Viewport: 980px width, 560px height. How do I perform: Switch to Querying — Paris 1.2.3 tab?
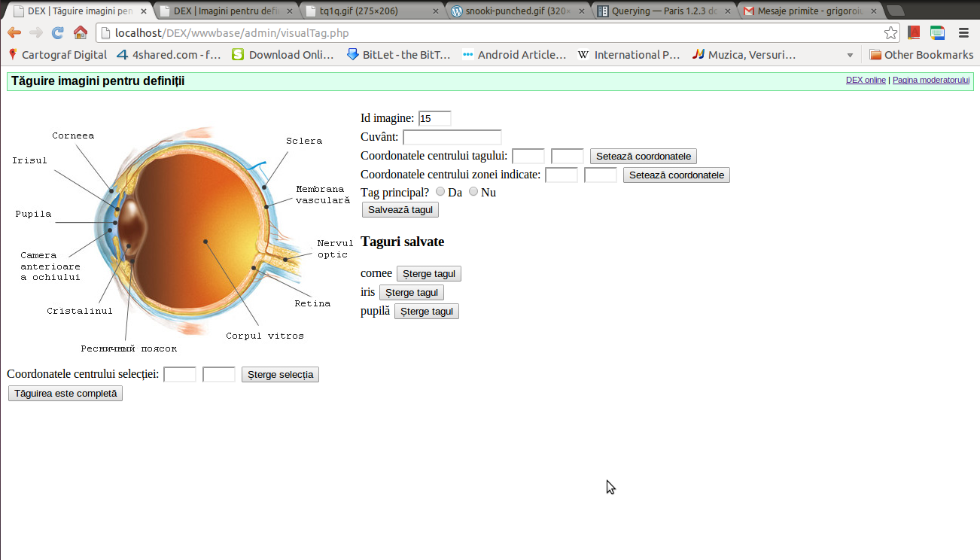click(663, 11)
